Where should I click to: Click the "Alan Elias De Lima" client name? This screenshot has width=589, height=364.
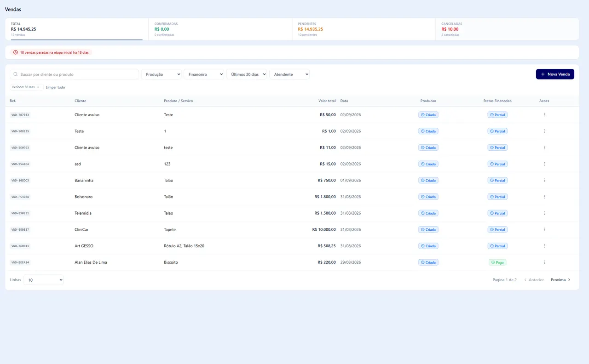pos(91,262)
